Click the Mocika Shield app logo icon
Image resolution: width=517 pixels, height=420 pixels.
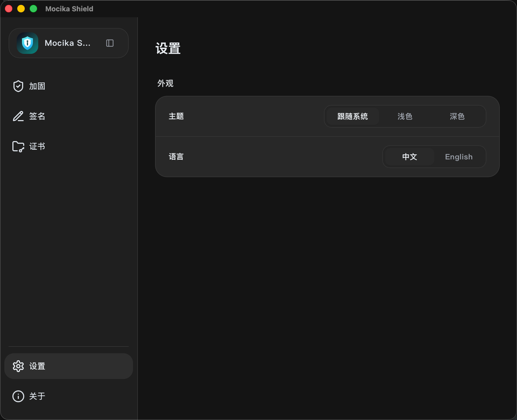click(27, 43)
